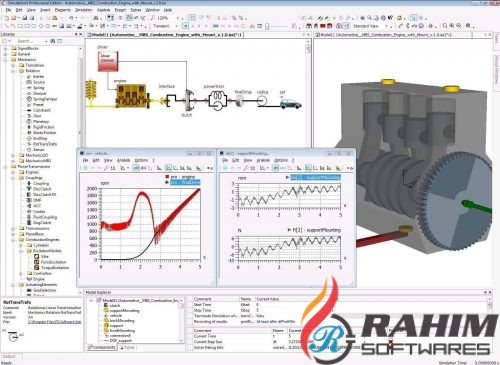Image resolution: width=500 pixels, height=365 pixels.
Task: Open the zoom percentage dropdown (120%)
Action: pos(178,18)
